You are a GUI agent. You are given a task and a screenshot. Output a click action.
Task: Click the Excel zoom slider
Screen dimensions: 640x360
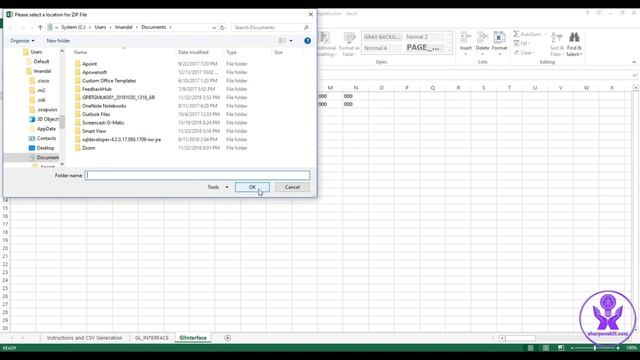point(595,348)
